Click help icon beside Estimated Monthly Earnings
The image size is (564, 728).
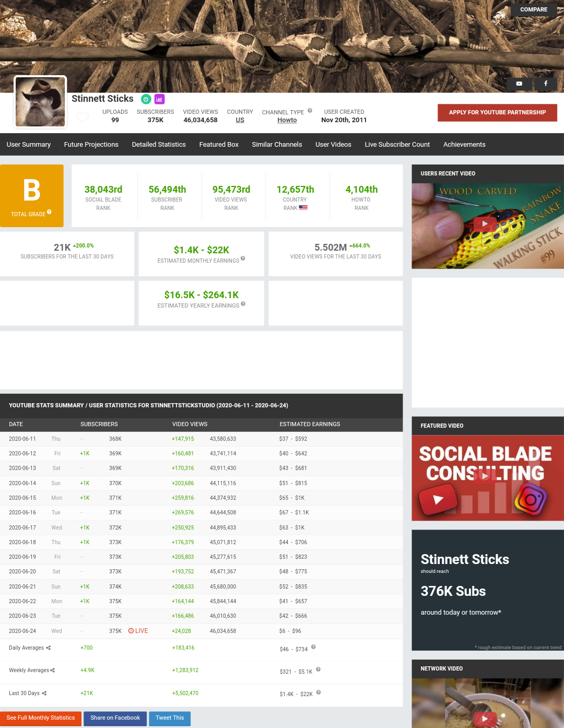243,259
